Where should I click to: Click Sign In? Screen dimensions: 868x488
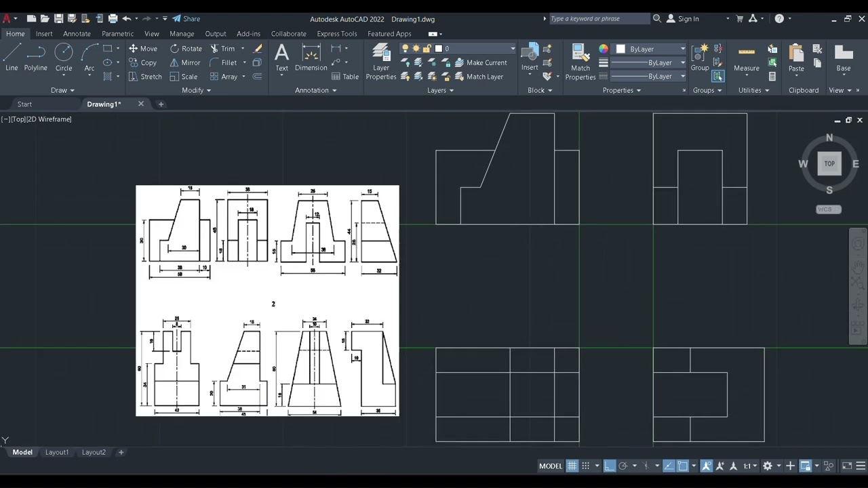(683, 19)
